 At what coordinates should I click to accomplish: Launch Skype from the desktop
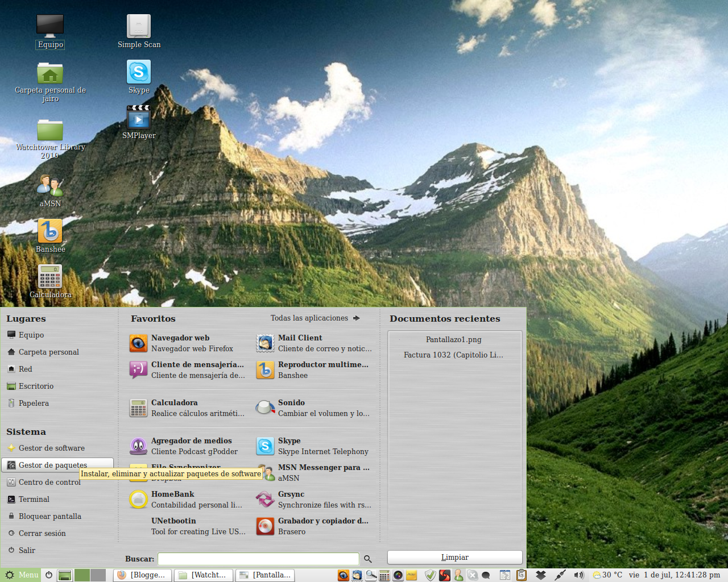[x=138, y=73]
